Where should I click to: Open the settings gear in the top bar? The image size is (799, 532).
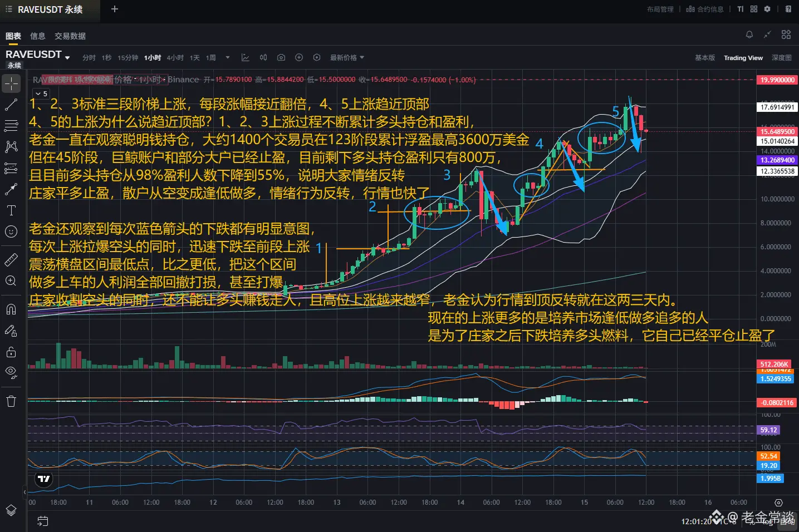tap(767, 9)
